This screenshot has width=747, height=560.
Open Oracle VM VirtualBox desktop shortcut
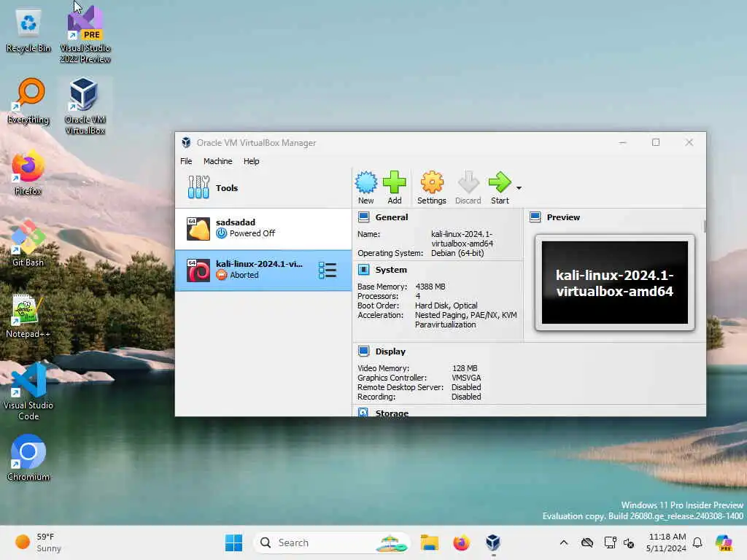click(x=85, y=106)
